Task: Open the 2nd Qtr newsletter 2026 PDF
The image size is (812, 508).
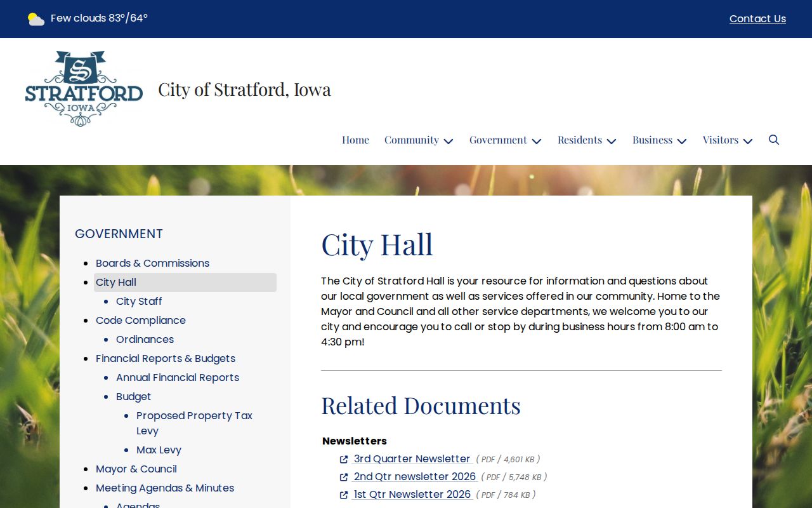Action: 415,476
